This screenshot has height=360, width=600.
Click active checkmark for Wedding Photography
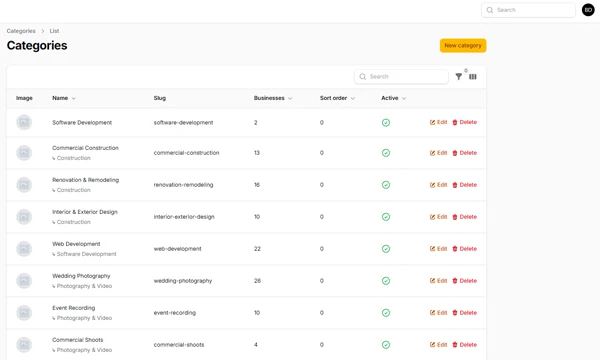point(386,281)
